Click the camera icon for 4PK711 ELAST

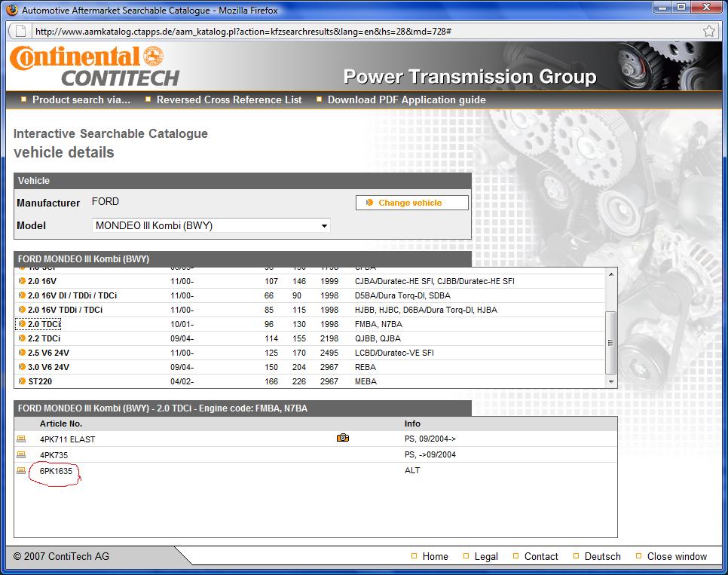[x=343, y=438]
